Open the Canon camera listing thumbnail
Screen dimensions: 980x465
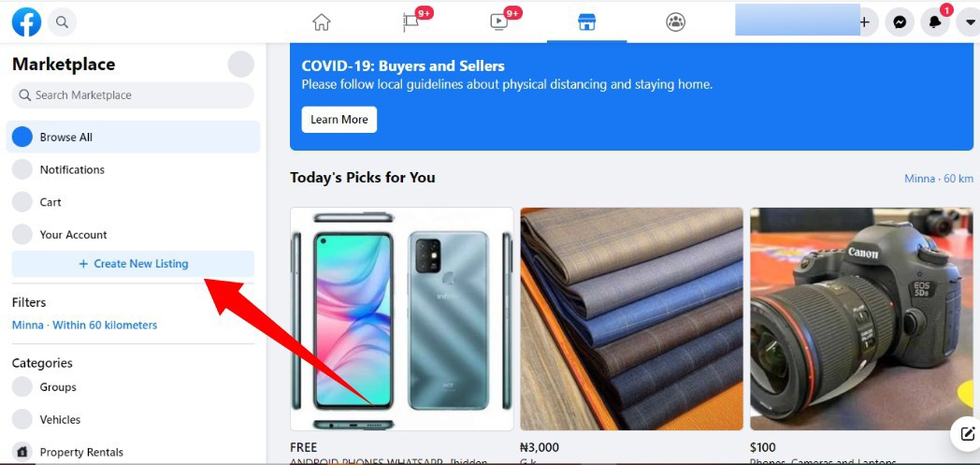pyautogui.click(x=862, y=319)
